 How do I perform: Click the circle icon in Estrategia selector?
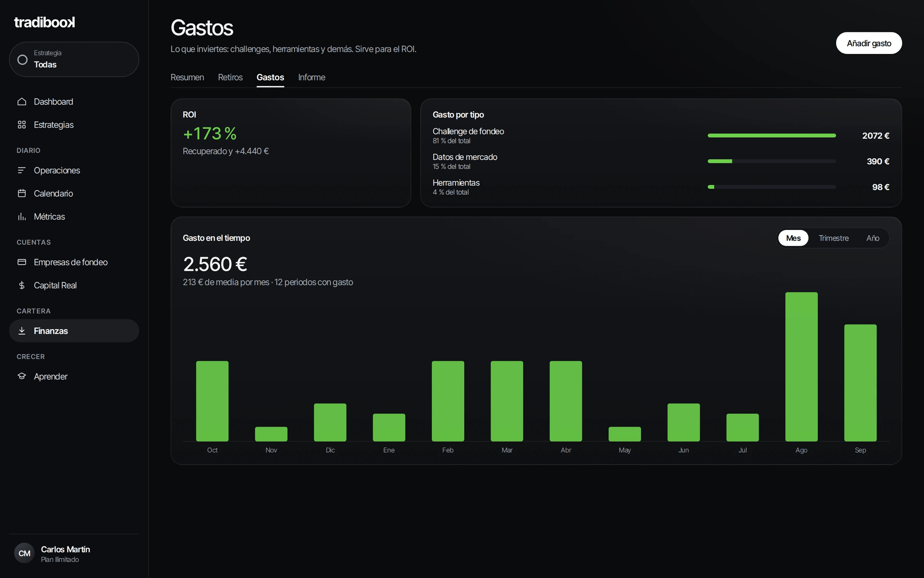23,59
